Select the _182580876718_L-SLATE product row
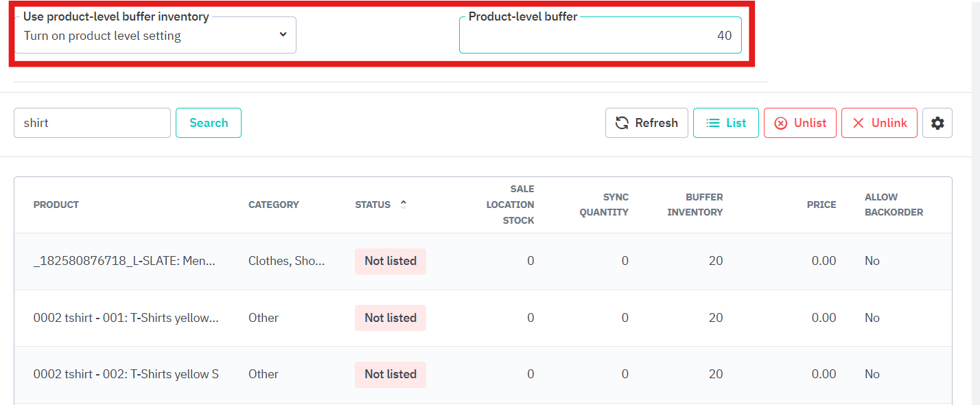 pos(124,261)
